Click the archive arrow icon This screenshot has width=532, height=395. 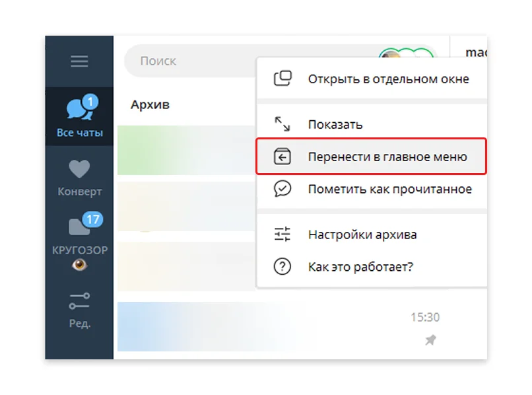[x=283, y=157]
